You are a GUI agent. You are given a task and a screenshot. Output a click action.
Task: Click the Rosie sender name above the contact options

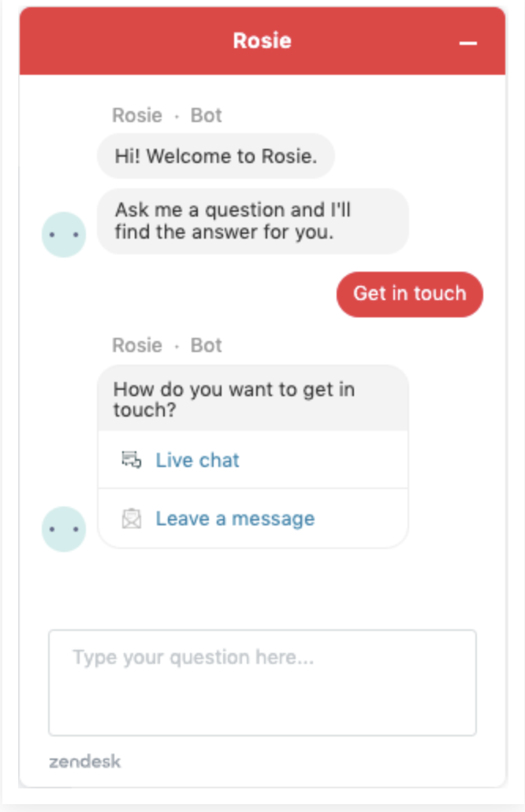click(x=137, y=346)
